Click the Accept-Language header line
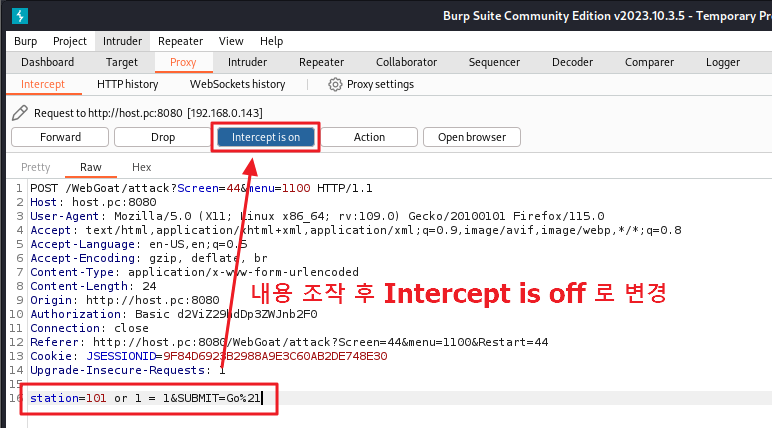 tap(138, 244)
